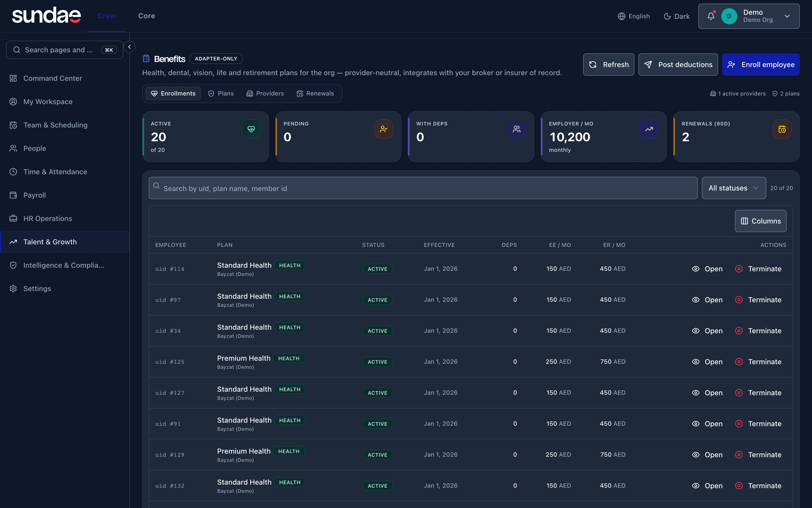Viewport: 812px width, 508px height.
Task: Click the Demo user avatar
Action: pyautogui.click(x=729, y=16)
